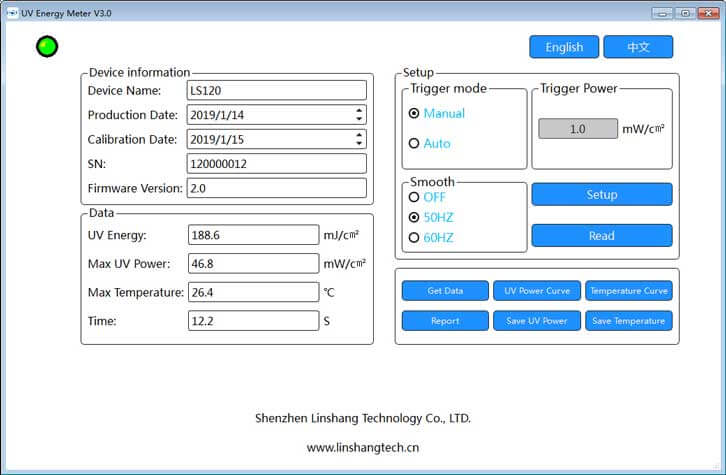Increase the Production Date with up arrow
This screenshot has width=726, height=475.
point(359,111)
